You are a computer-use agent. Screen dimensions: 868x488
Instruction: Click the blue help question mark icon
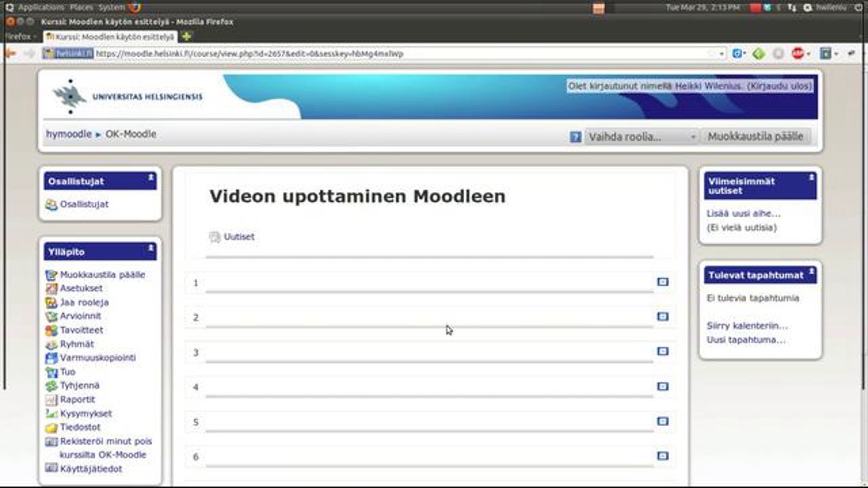tap(575, 137)
